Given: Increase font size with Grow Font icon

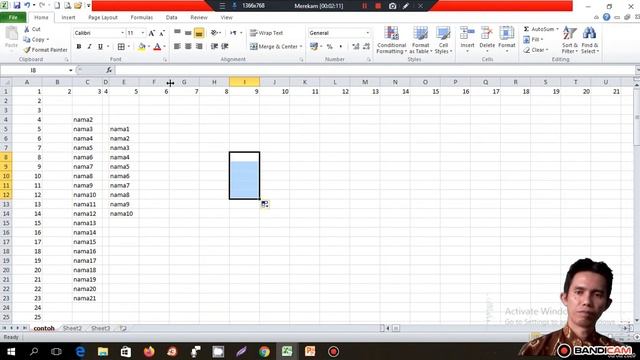Looking at the screenshot, I should coord(152,33).
